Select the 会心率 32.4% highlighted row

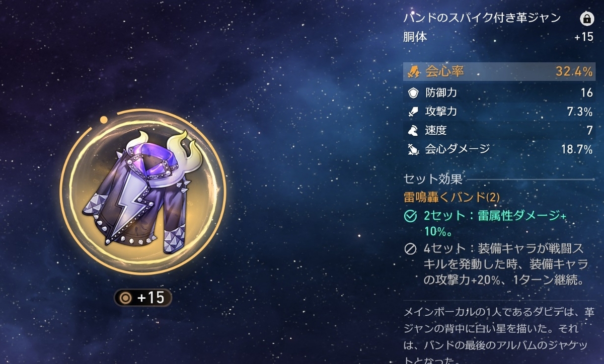pos(499,72)
